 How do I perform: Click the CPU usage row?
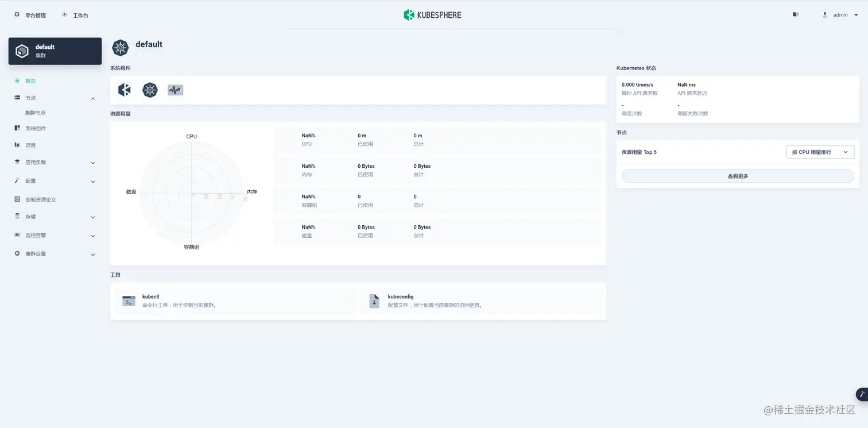point(437,140)
